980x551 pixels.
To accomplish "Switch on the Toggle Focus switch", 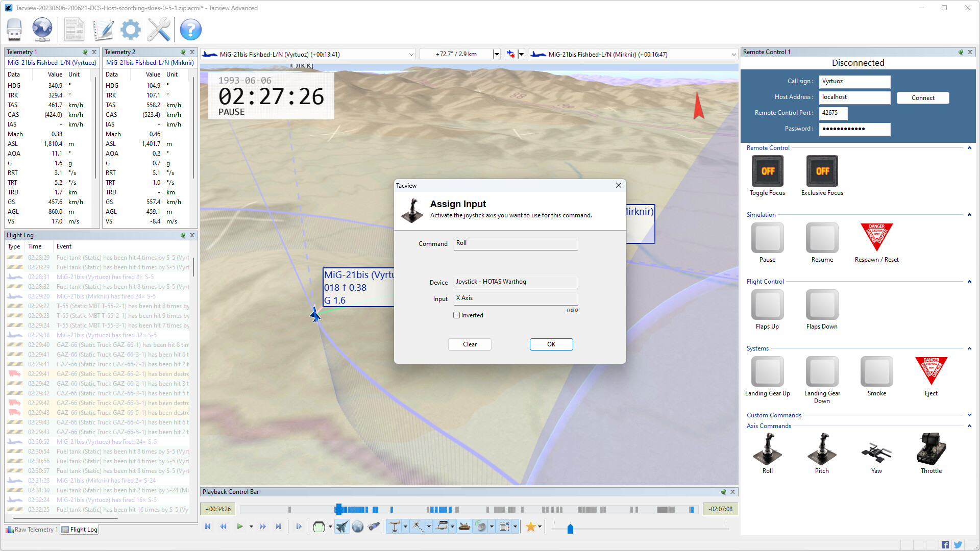I will tap(767, 171).
